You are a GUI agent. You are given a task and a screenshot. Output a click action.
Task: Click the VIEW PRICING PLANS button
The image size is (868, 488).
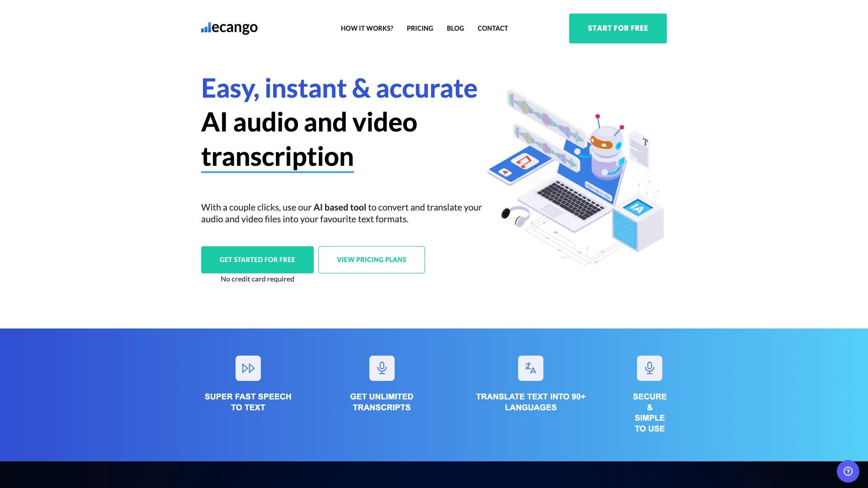click(x=372, y=259)
